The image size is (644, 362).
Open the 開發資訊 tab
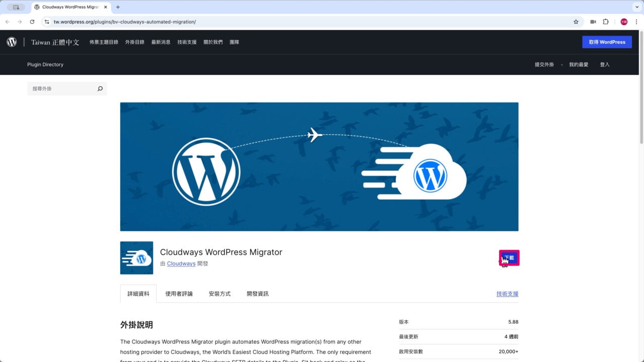click(257, 293)
